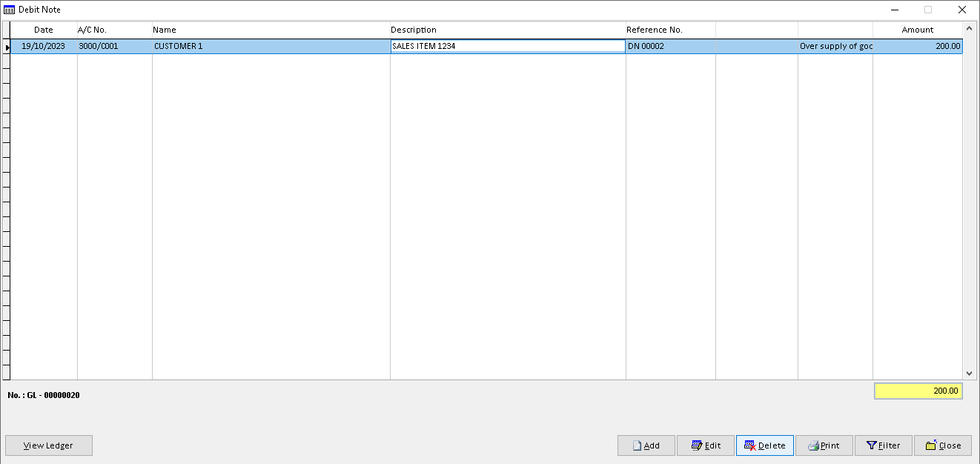Select the 3000/C001 account cell
Viewport: 980px width, 464px height.
[x=114, y=46]
